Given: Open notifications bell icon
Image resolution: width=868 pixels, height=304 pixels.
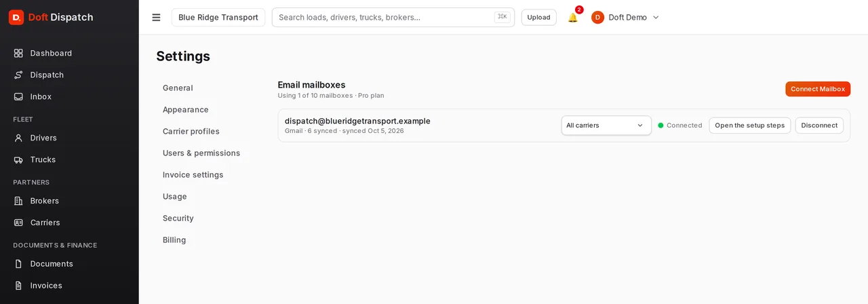Looking at the screenshot, I should [573, 18].
